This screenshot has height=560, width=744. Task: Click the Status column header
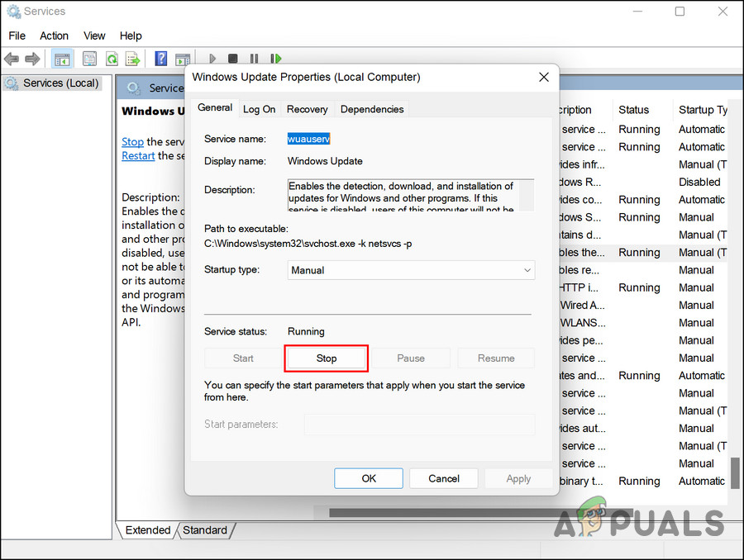pos(633,110)
